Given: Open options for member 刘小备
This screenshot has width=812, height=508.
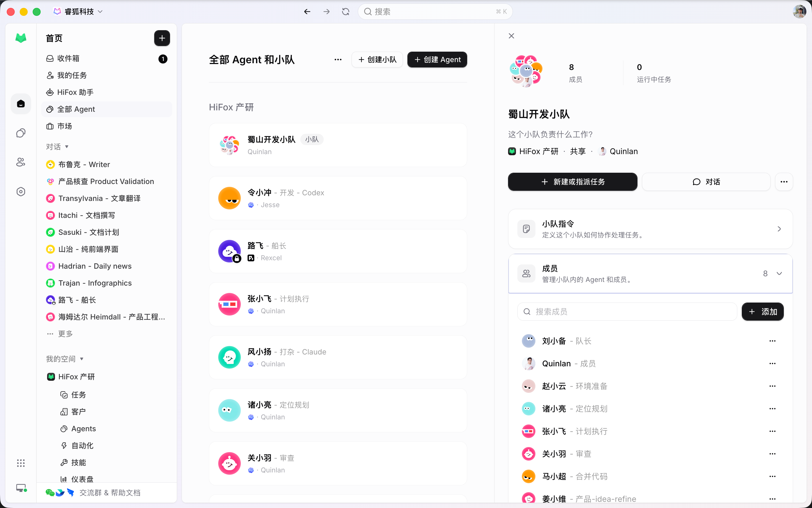Looking at the screenshot, I should tap(773, 341).
